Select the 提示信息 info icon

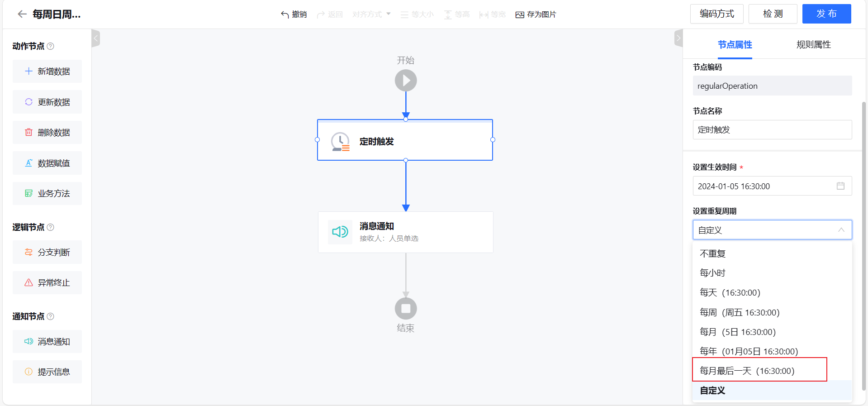(x=28, y=372)
